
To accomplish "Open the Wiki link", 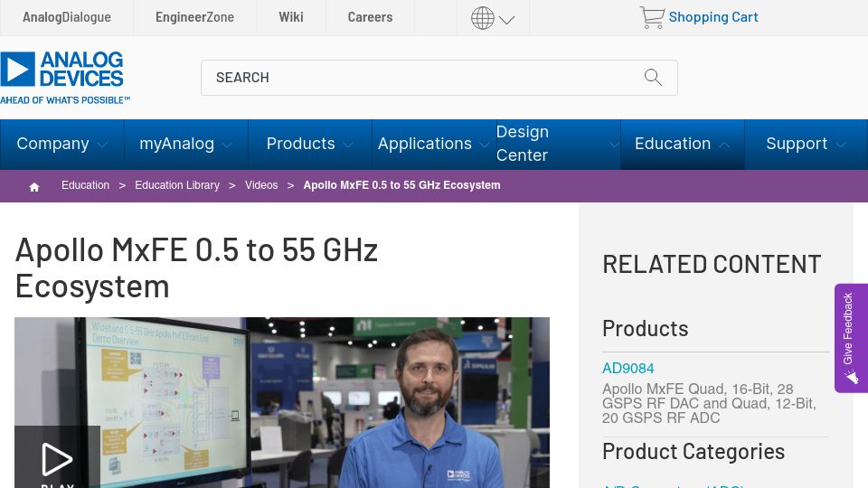I will tap(291, 18).
